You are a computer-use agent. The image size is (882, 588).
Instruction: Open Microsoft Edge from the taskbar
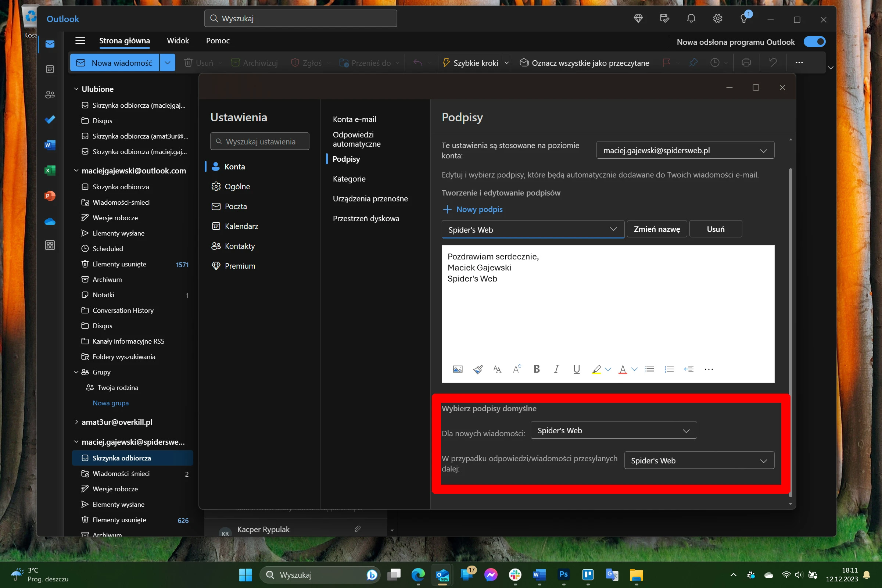(x=418, y=574)
